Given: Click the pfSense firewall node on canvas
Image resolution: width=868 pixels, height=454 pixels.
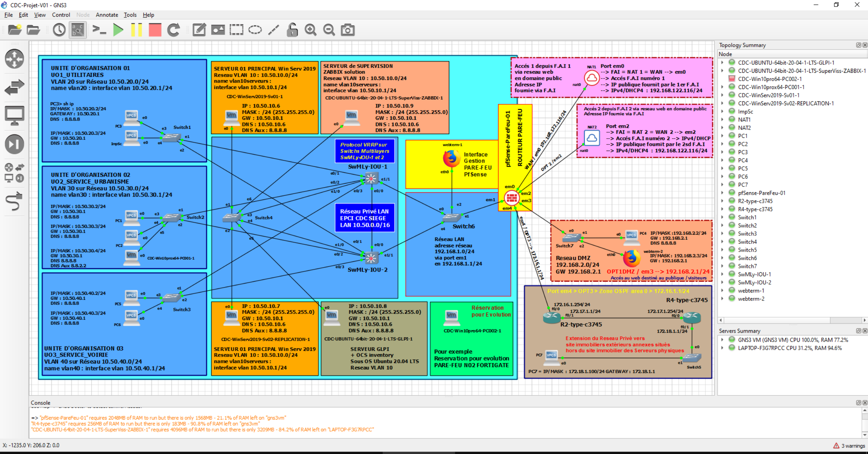Looking at the screenshot, I should coord(511,198).
